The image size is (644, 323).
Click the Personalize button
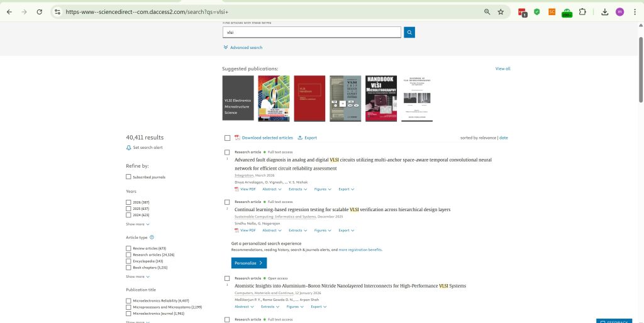[249, 263]
